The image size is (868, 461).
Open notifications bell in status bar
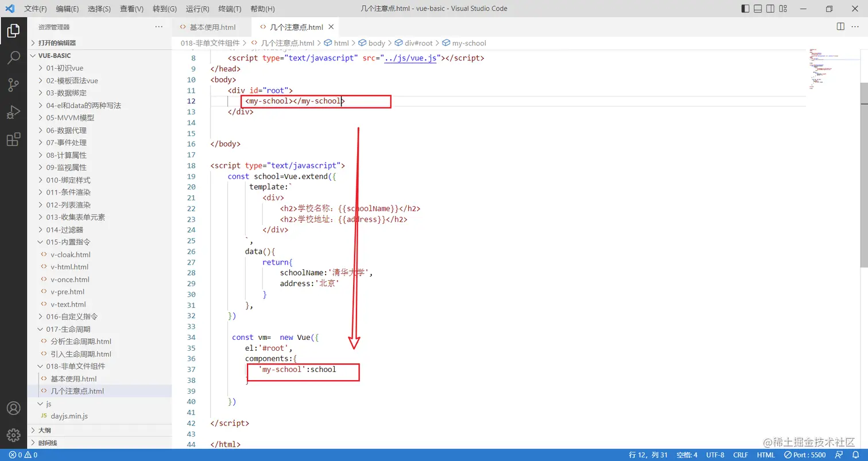[x=855, y=455]
